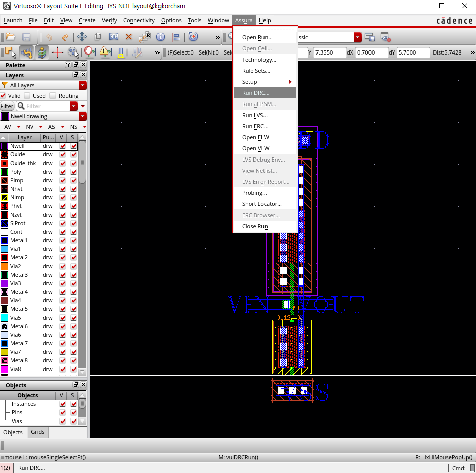The image size is (476, 473).
Task: Click the Save disk toolbar icon
Action: pyautogui.click(x=26, y=37)
